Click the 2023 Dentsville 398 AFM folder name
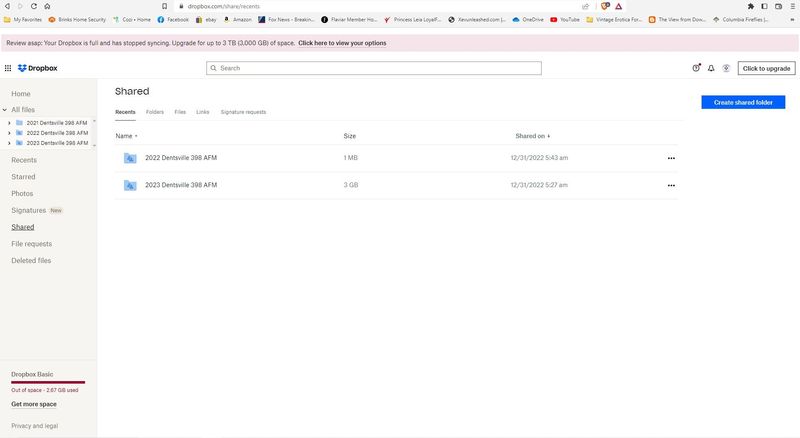800x438 pixels. 181,185
